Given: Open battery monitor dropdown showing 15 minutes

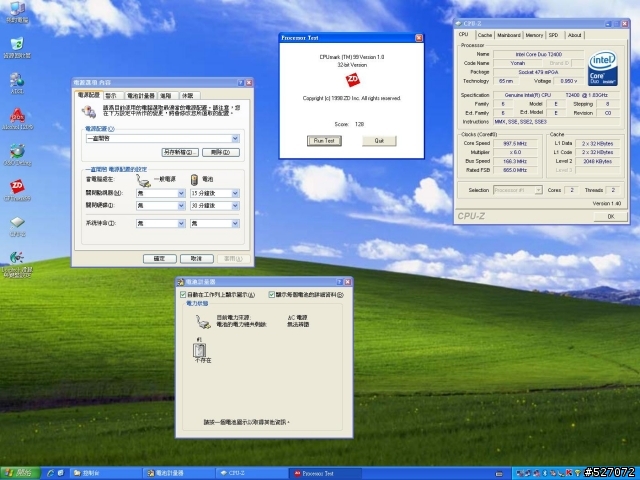Looking at the screenshot, I should coord(235,193).
